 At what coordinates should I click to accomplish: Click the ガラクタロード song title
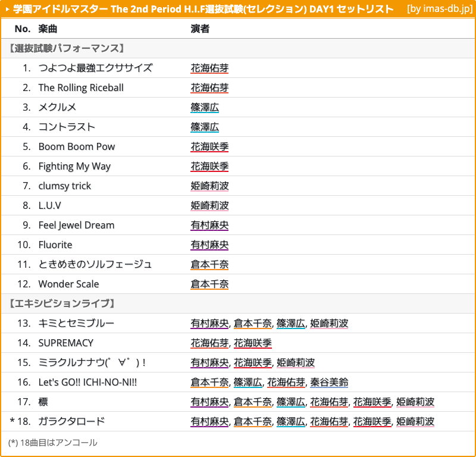coord(71,421)
